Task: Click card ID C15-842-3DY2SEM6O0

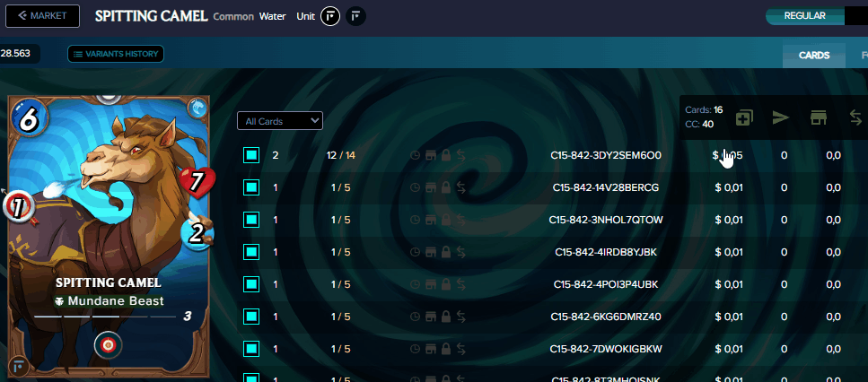Action: click(x=606, y=156)
